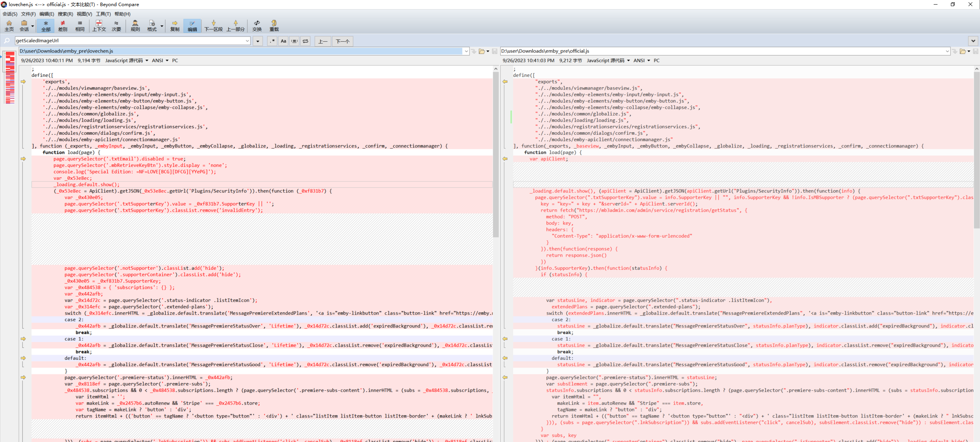Click left copy arrow beside page.querySelector('.txtEmail')

coord(23,159)
